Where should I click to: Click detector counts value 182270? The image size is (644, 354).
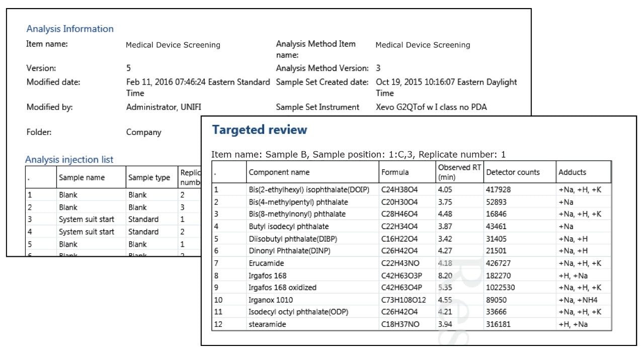click(499, 275)
